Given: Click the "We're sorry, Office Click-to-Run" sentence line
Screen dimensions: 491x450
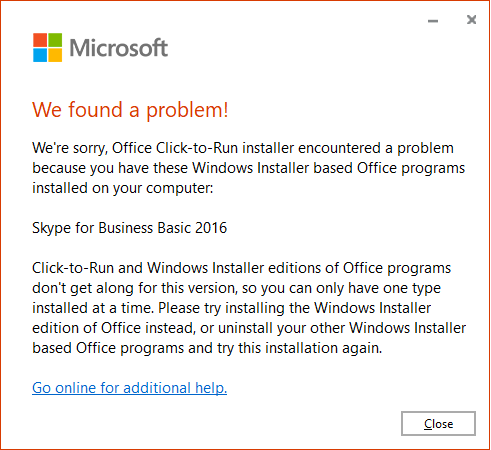Looking at the screenshot, I should tap(243, 148).
